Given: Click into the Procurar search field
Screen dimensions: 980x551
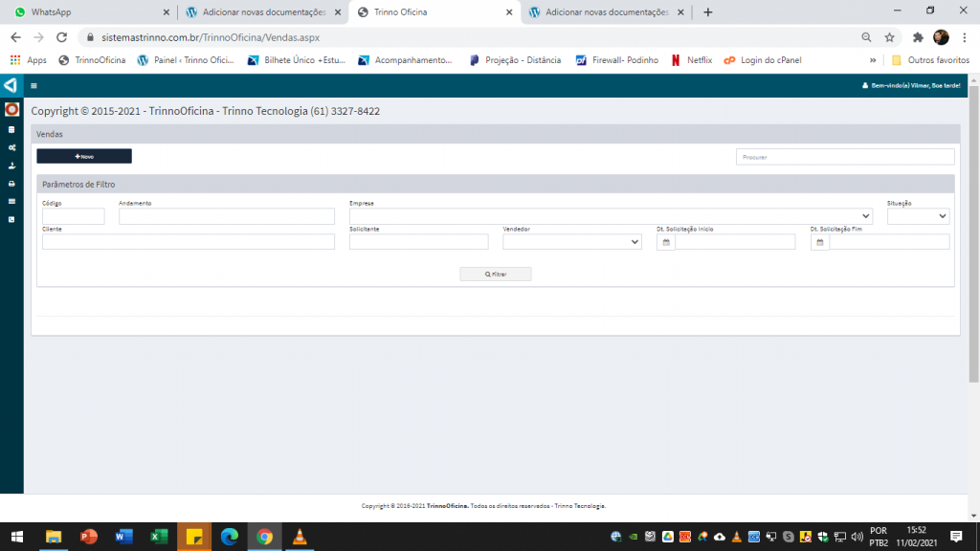Looking at the screenshot, I should click(x=845, y=157).
